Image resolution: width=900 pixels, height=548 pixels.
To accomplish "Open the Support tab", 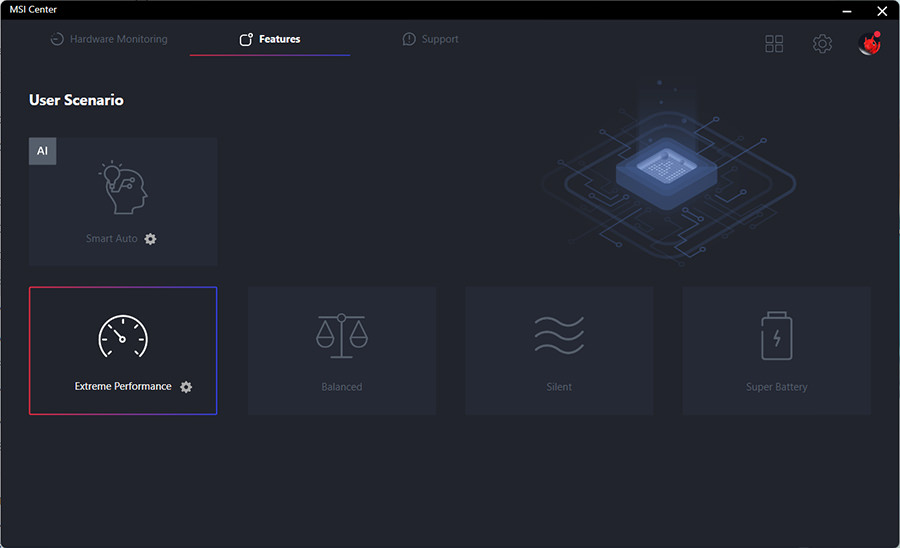I will coord(430,39).
